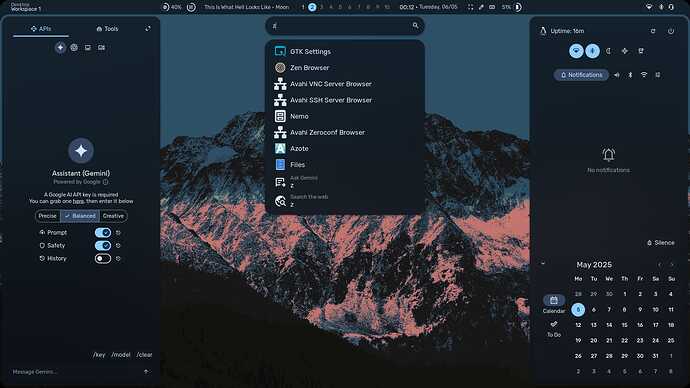The width and height of the screenshot is (690, 388).
Task: Open the Bluetooth tab icon in the sidebar
Action: pos(630,75)
